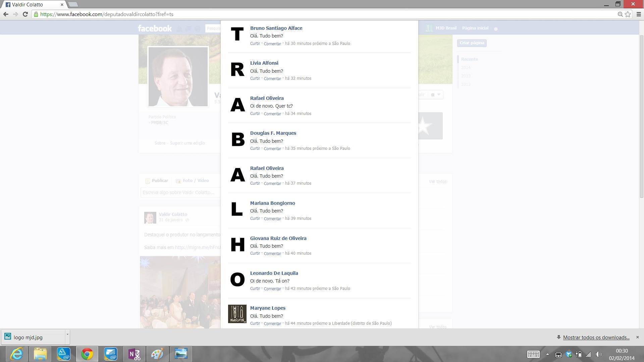Reload the page with the refresh icon
This screenshot has width=644, height=362.
click(25, 14)
